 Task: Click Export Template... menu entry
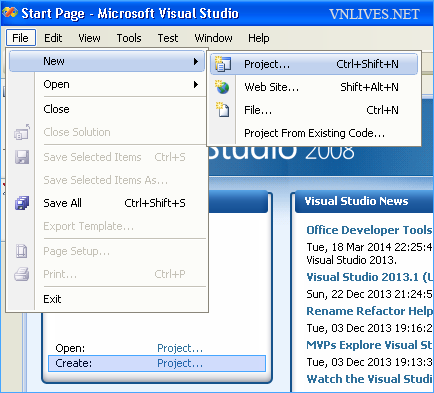coord(107,226)
